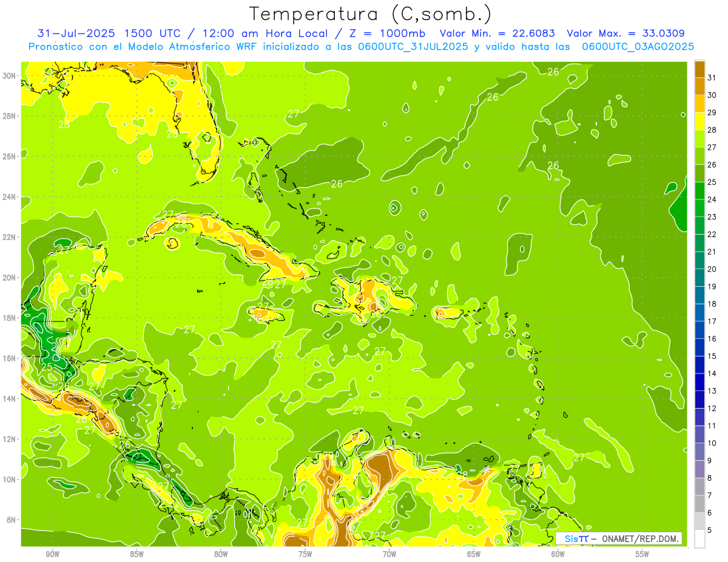The width and height of the screenshot is (728, 562).
Task: Pick the gray legend band between 6 and 7
Action: tap(699, 504)
